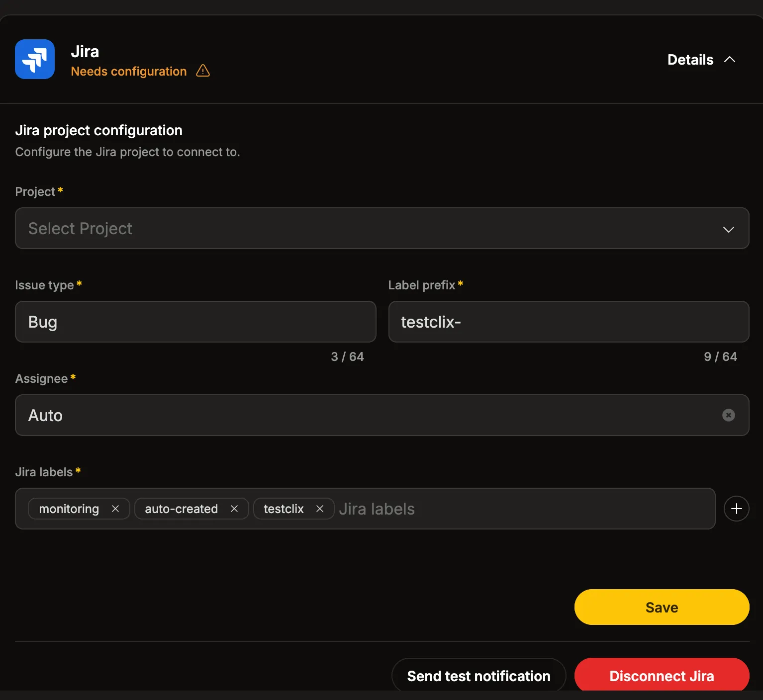Image resolution: width=763 pixels, height=700 pixels.
Task: Remove the monitoring label tag
Action: pos(115,509)
